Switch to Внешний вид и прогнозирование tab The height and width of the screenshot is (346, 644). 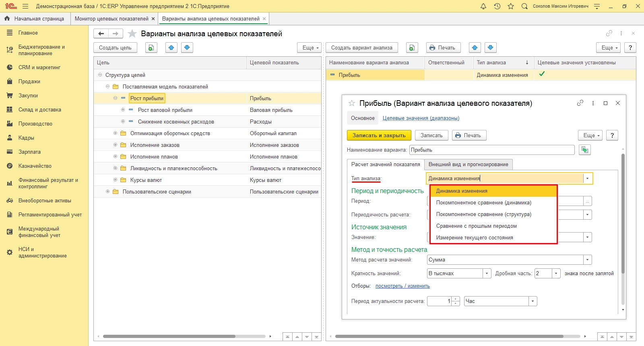pyautogui.click(x=468, y=164)
